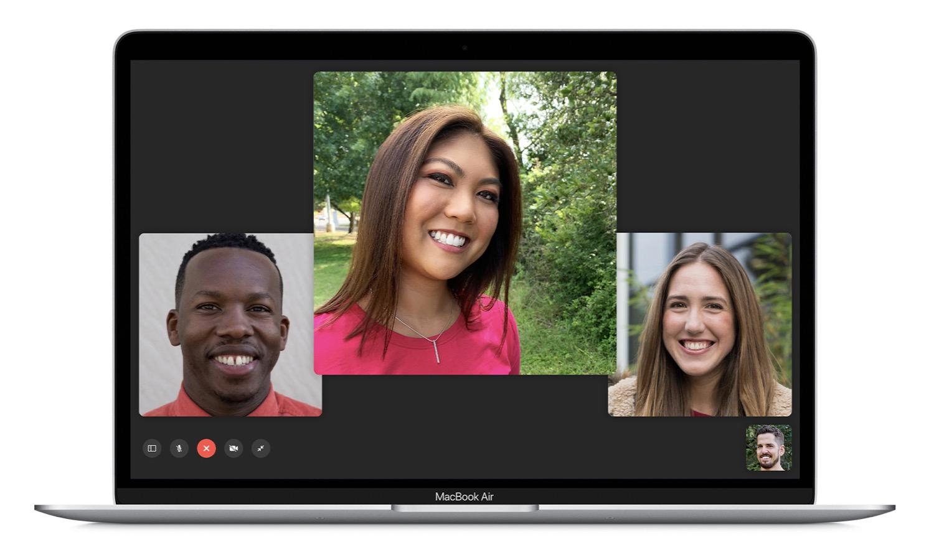Toggle the sidebar panel button
The width and height of the screenshot is (934, 560).
[x=152, y=448]
